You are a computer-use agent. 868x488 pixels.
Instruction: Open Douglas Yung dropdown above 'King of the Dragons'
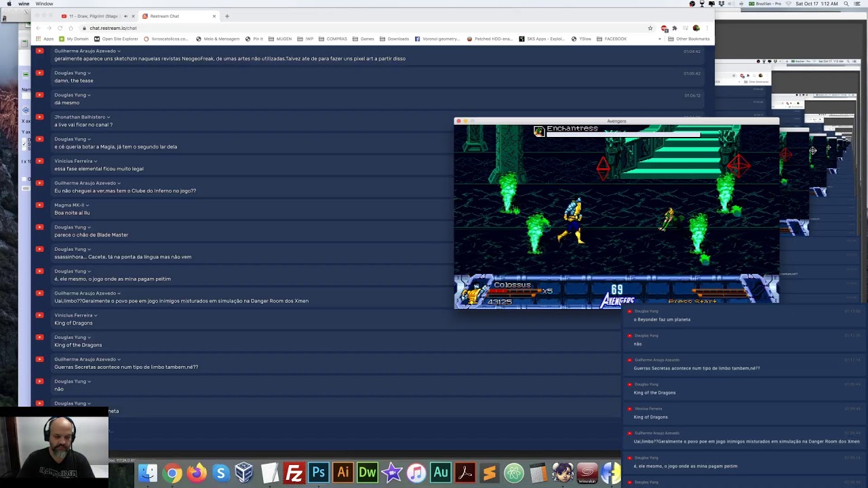89,337
